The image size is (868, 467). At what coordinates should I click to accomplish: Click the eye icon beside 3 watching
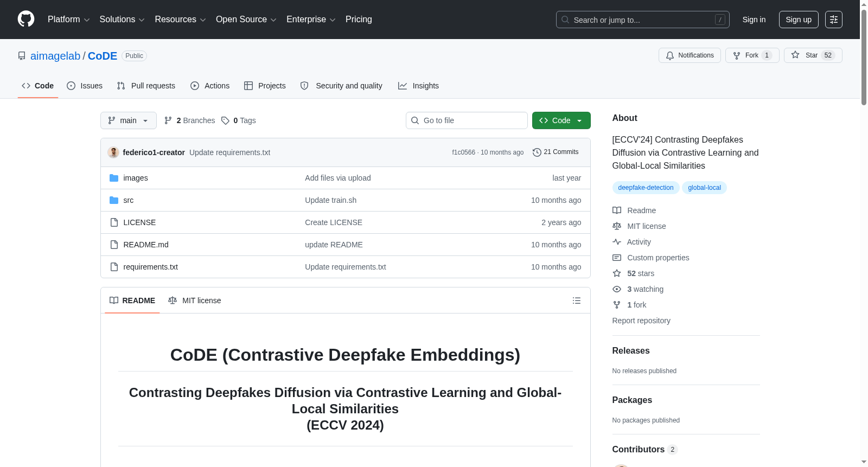coord(617,289)
